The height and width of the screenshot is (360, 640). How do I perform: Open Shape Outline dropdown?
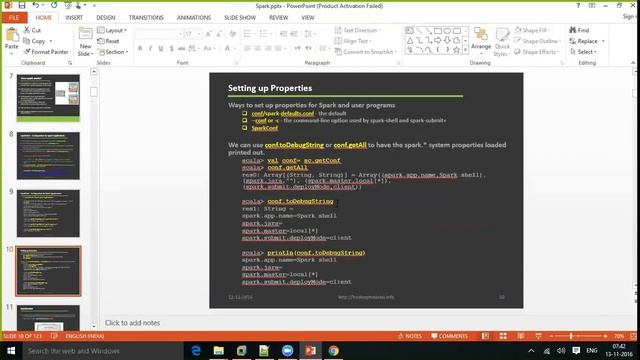[538, 41]
